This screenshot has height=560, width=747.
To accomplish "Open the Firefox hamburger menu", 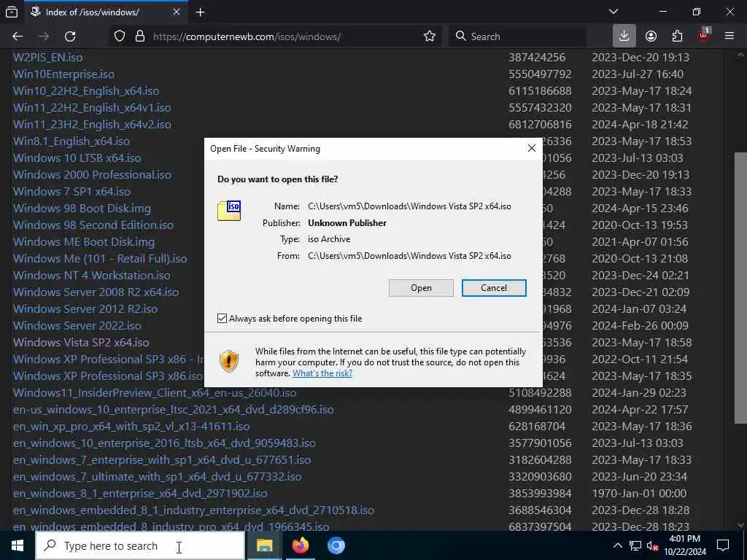I will [x=729, y=36].
